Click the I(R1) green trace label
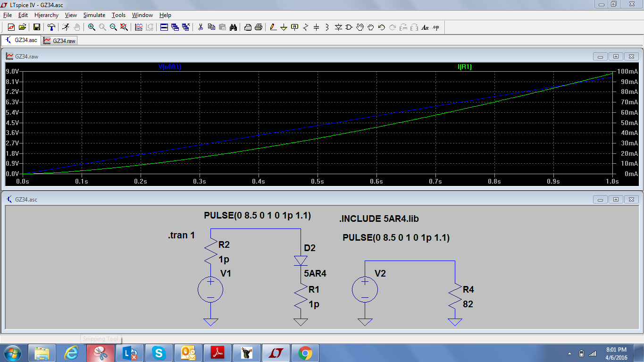Screen dimensions: 644x362 [x=465, y=67]
